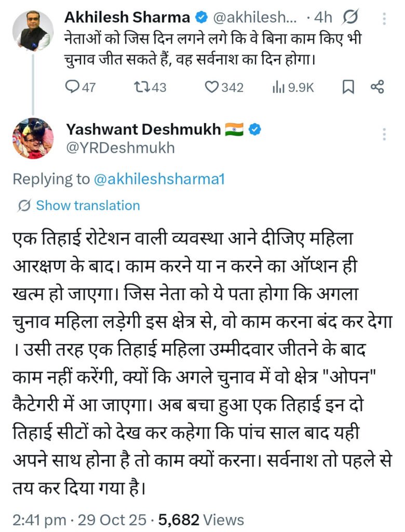The image size is (405, 532).
Task: Share Akhilesh Sharma's tweet
Action: pos(377,87)
